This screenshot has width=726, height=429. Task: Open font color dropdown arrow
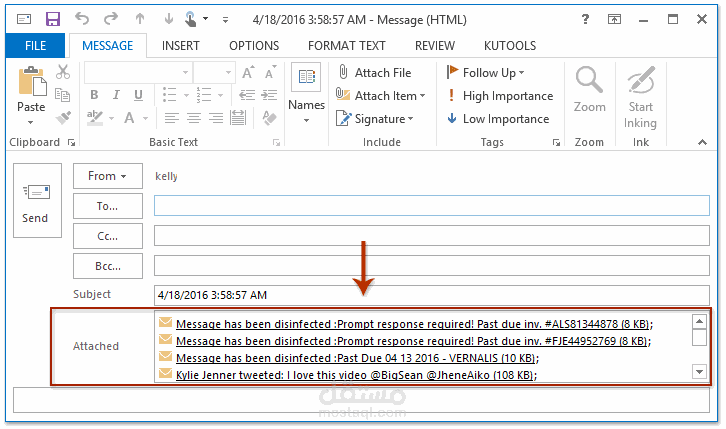pos(145,118)
